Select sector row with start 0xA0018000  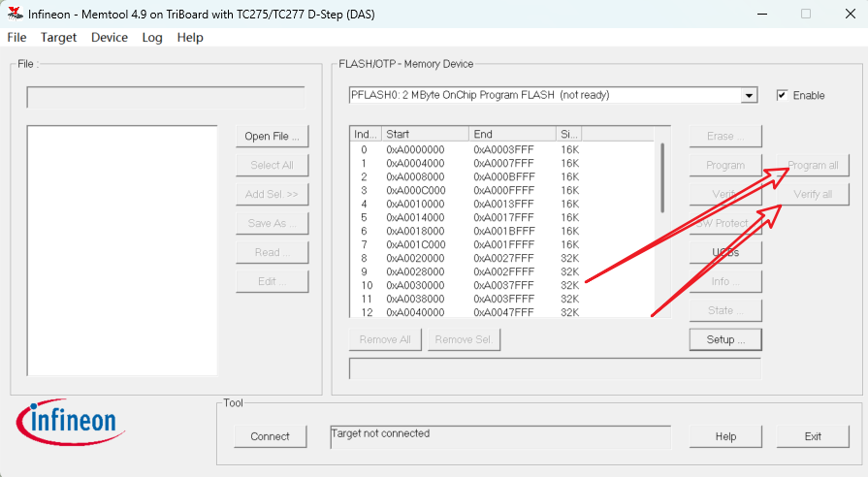(x=502, y=231)
